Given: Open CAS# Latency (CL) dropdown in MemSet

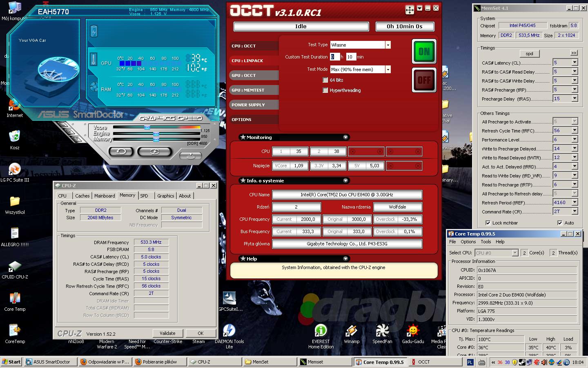Looking at the screenshot, I should point(575,63).
